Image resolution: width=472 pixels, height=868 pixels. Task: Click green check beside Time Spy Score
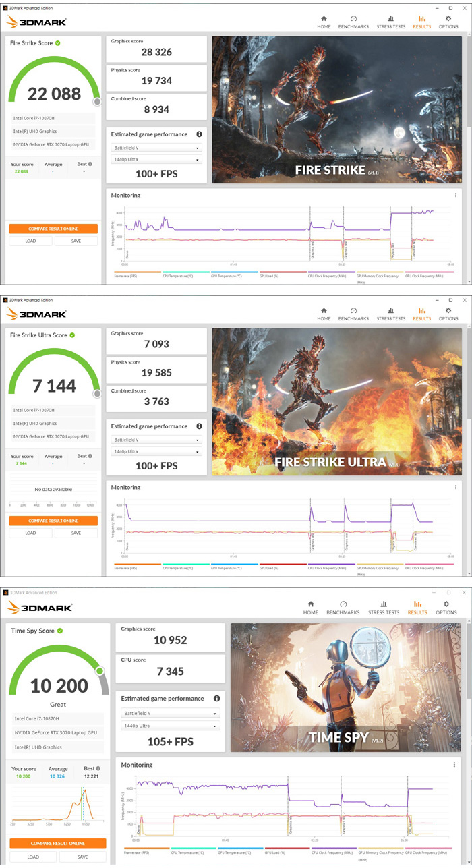pyautogui.click(x=60, y=631)
